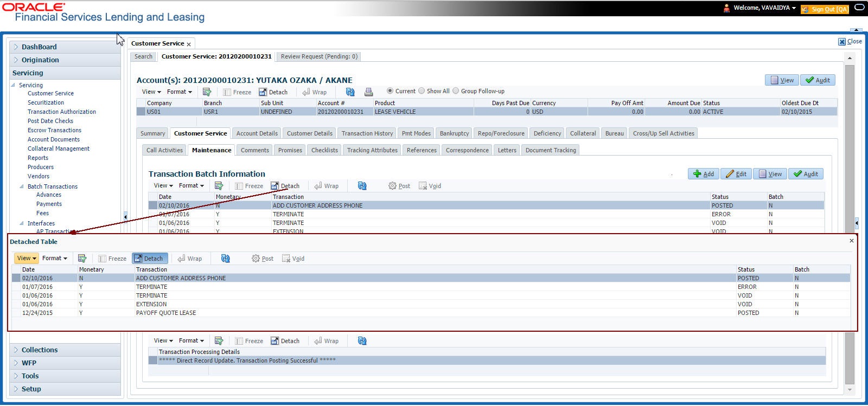This screenshot has width=868, height=406.
Task: Click Void in Detached Table toolbar
Action: [293, 259]
